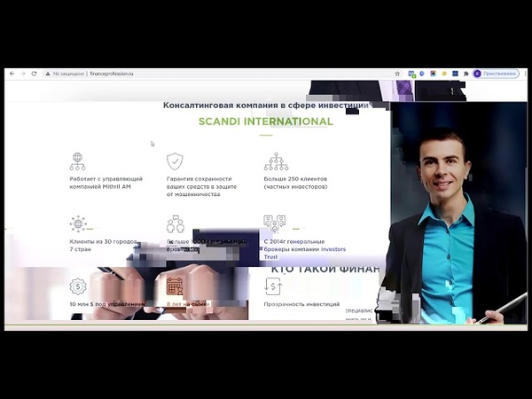Click the dark blue rectangular extension icon
This screenshot has height=399, width=532.
tap(456, 74)
